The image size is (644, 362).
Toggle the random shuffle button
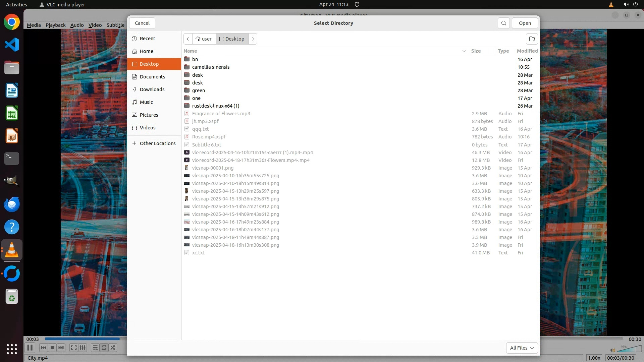tap(113, 348)
